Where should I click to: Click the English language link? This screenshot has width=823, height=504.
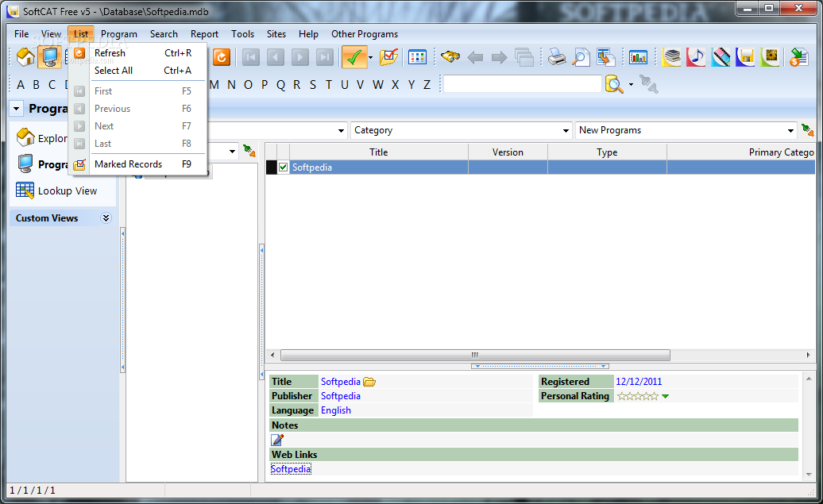pyautogui.click(x=336, y=410)
